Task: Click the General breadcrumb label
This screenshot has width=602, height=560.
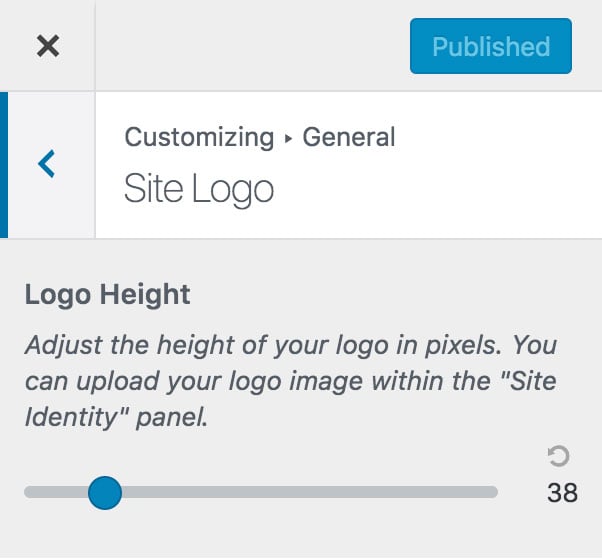Action: [349, 137]
